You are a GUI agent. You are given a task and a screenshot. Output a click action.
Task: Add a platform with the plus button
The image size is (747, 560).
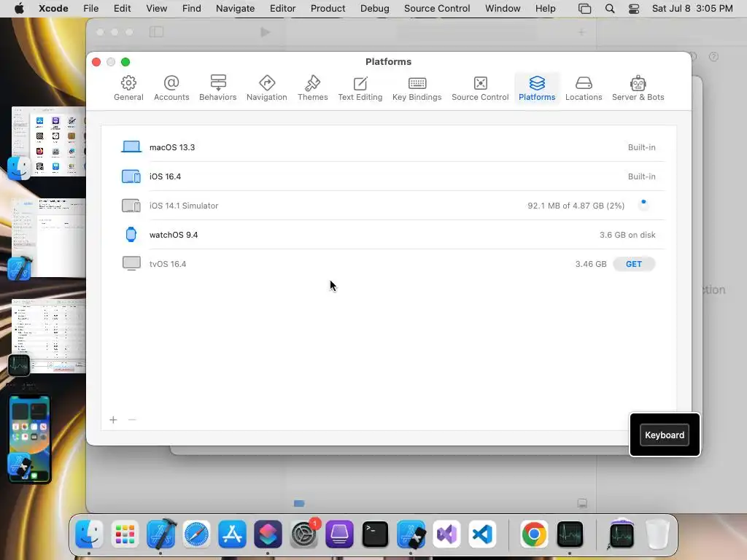coord(113,419)
